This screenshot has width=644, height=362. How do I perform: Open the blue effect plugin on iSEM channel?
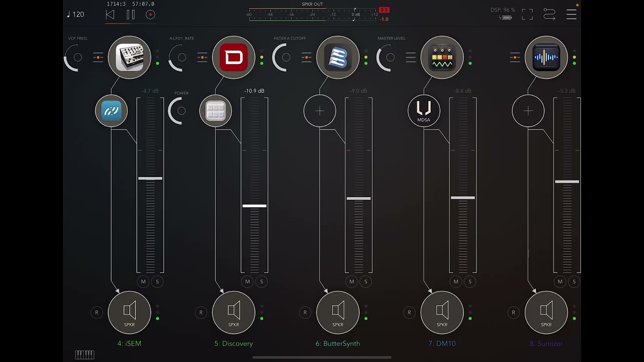click(111, 111)
